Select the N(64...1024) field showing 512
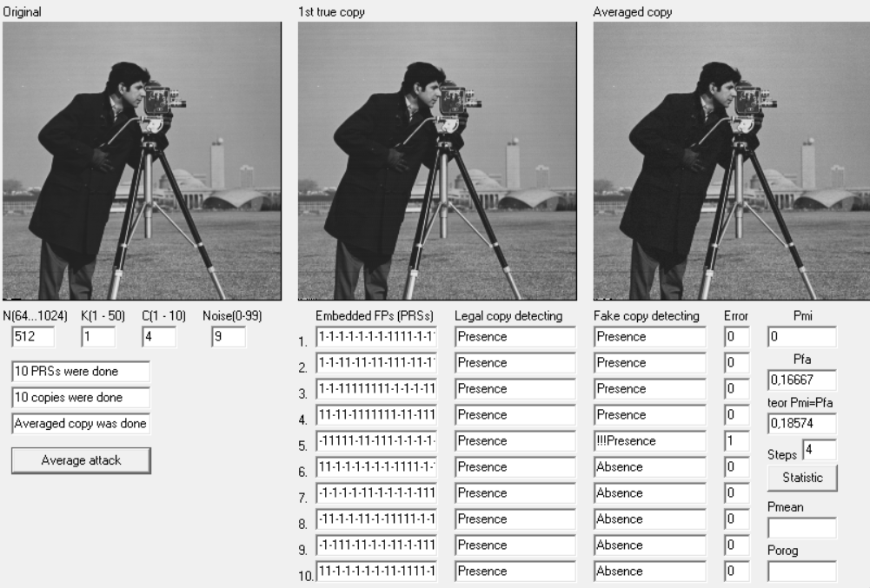 [33, 337]
